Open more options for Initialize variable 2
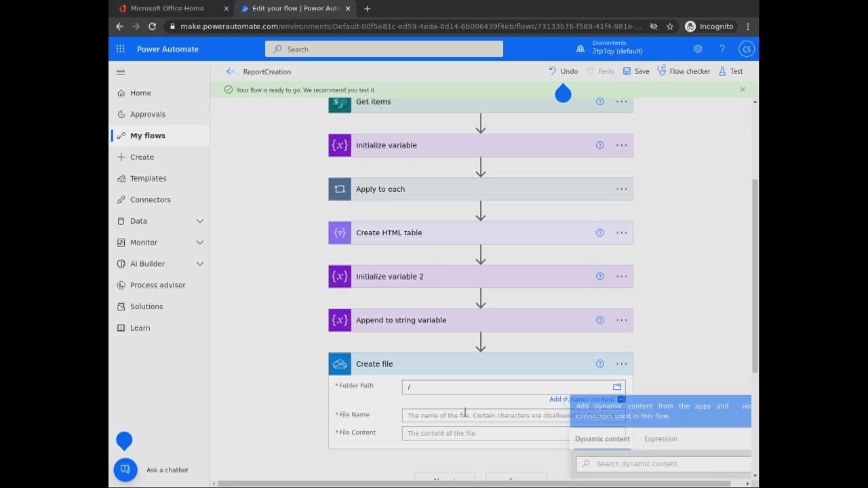The image size is (868, 488). 621,277
